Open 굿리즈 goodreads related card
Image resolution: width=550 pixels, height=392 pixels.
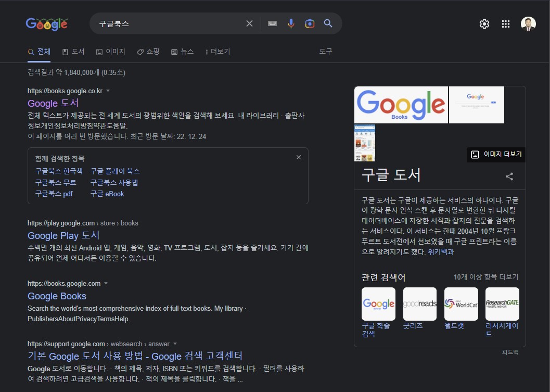(x=419, y=309)
